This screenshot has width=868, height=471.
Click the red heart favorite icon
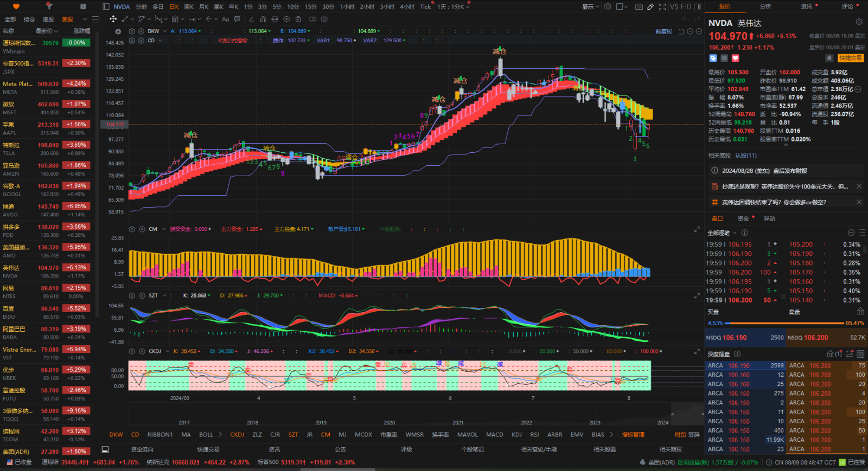tap(736, 58)
